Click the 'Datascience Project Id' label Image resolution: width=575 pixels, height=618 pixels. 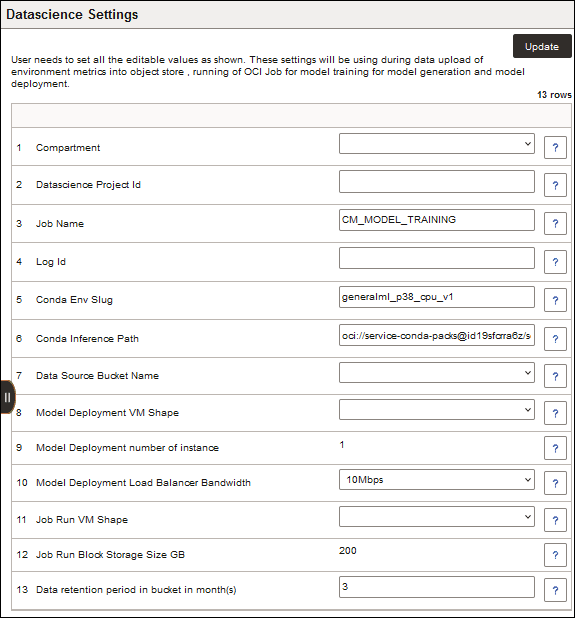click(x=88, y=184)
